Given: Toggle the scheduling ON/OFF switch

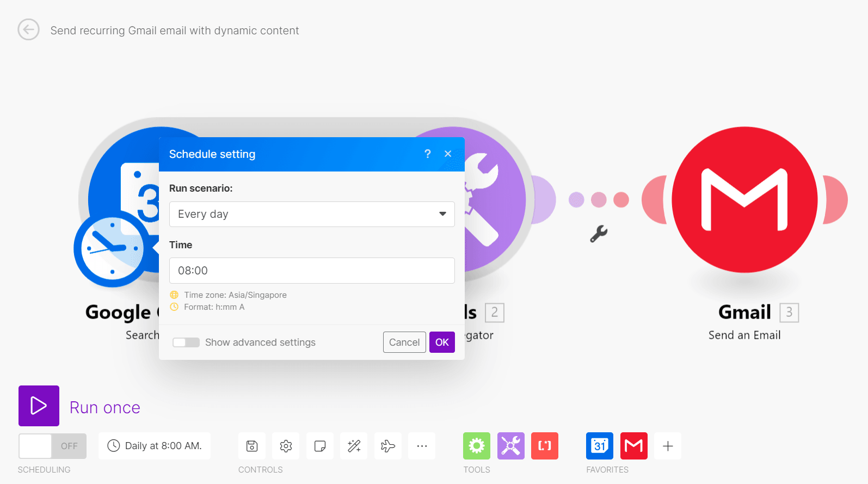Looking at the screenshot, I should pos(52,446).
